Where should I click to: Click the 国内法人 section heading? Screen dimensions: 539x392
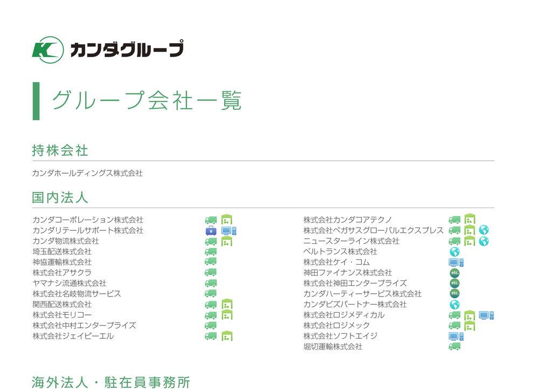[60, 198]
